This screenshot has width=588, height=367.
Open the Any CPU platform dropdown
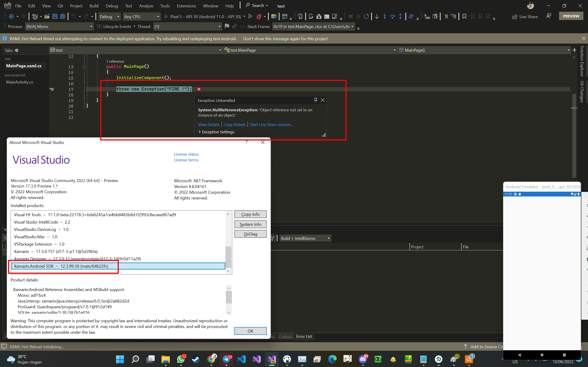[x=142, y=17]
